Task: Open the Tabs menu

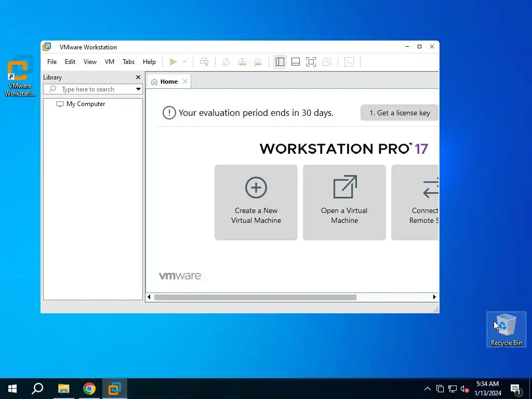Action: pos(129,62)
